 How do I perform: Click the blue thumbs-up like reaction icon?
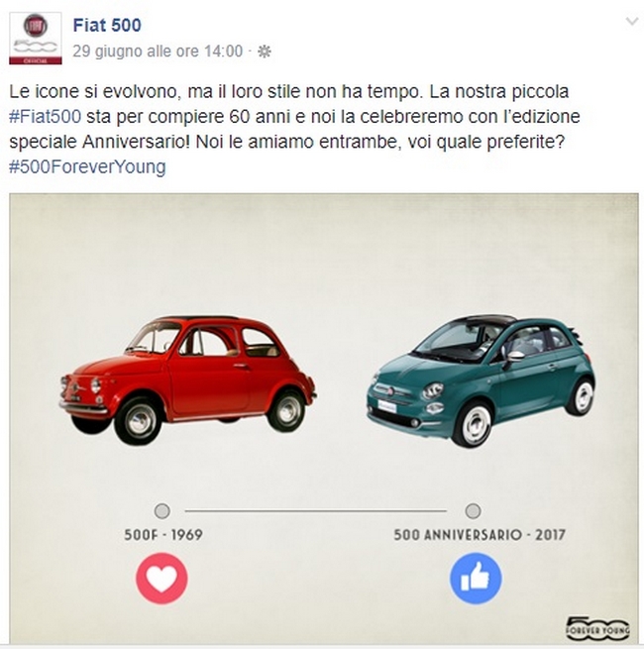(476, 579)
